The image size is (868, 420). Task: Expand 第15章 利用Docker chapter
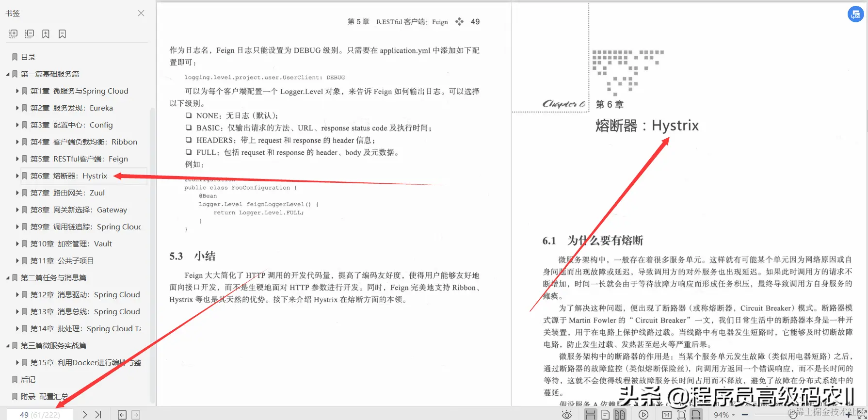pos(17,363)
